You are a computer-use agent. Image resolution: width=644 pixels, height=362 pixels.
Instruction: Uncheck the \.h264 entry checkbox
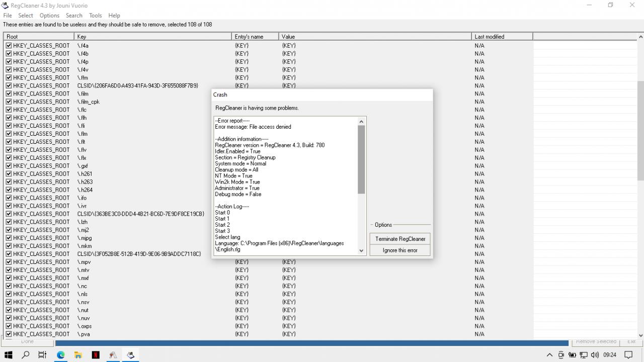(x=9, y=190)
